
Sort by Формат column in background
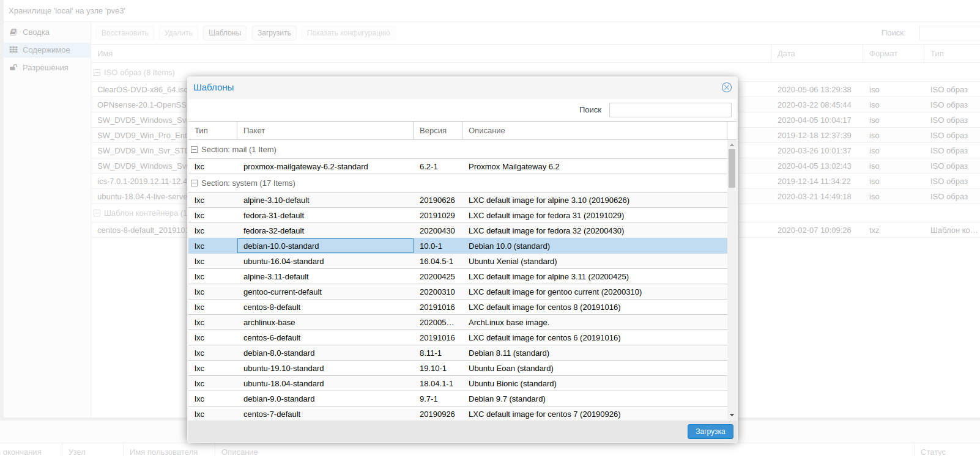(893, 54)
